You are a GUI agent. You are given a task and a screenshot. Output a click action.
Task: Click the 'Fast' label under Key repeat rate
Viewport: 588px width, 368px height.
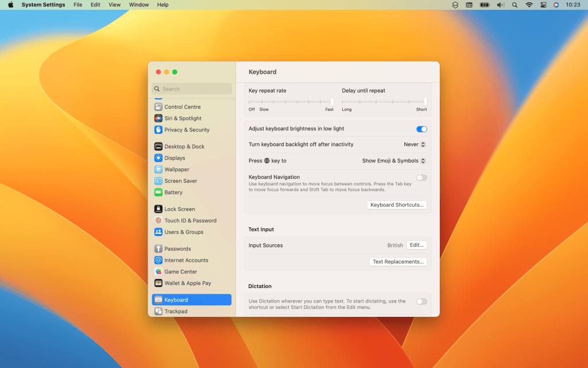tap(329, 110)
